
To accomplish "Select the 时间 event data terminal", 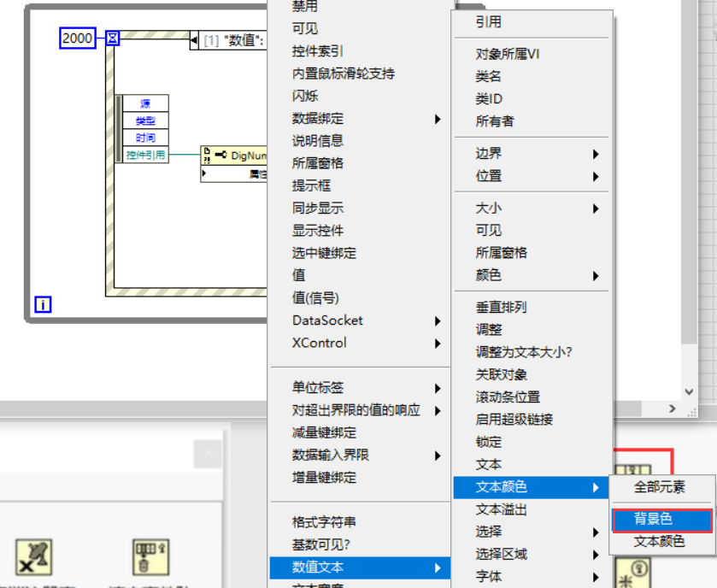I will (145, 138).
